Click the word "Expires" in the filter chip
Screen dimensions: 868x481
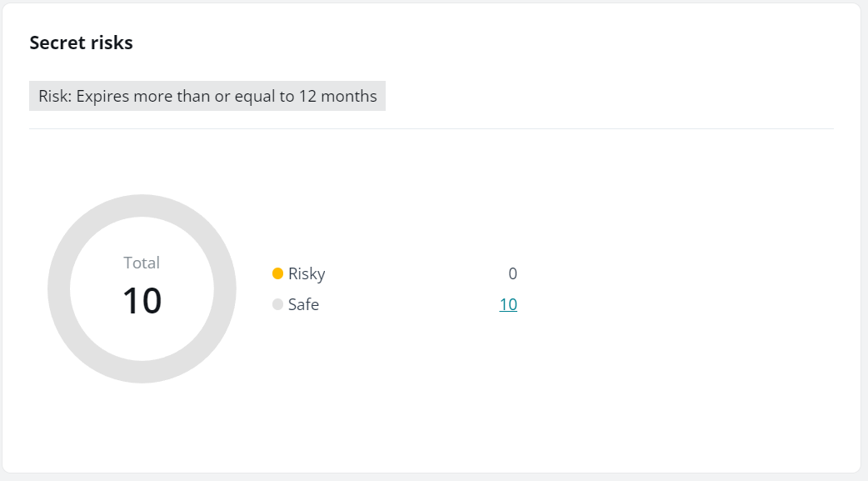pos(103,97)
